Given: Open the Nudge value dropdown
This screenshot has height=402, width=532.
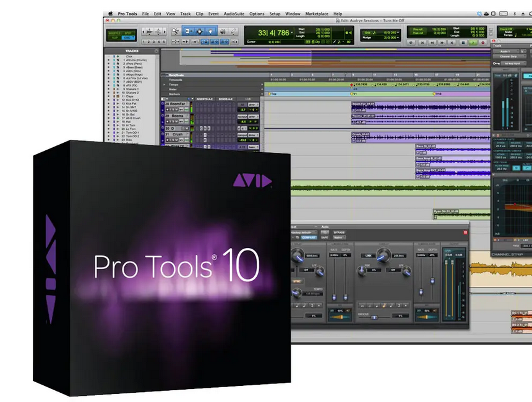Looking at the screenshot, I should [398, 38].
